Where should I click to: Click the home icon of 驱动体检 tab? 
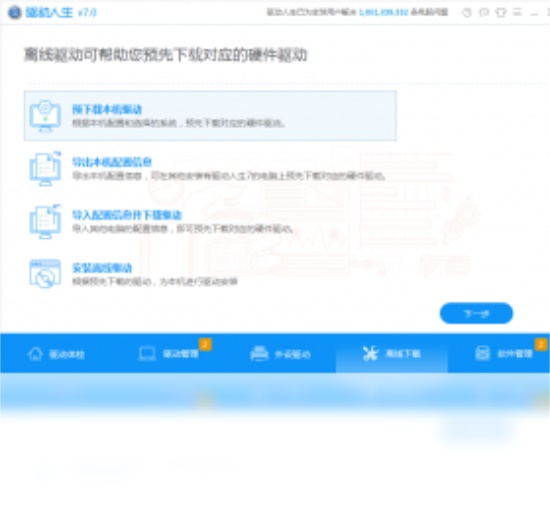click(35, 354)
